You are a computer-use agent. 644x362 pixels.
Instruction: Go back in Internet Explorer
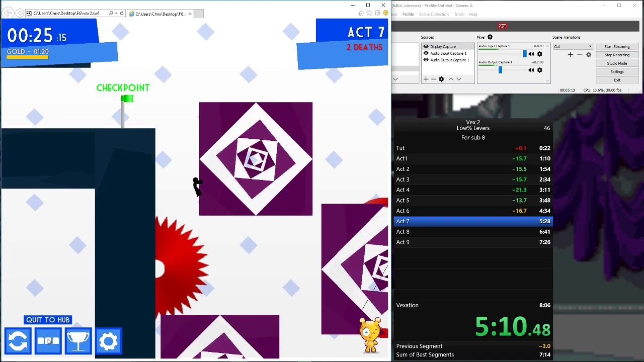[9, 14]
